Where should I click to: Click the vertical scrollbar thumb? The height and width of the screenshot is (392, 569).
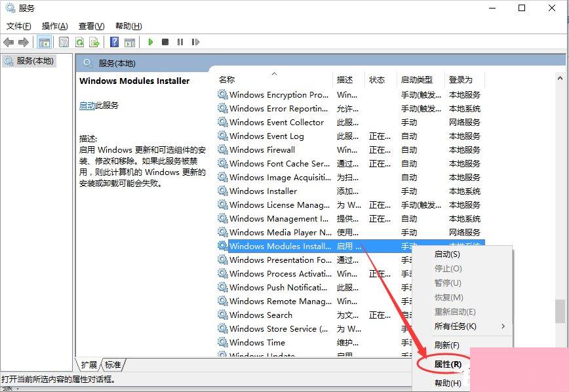[x=560, y=311]
